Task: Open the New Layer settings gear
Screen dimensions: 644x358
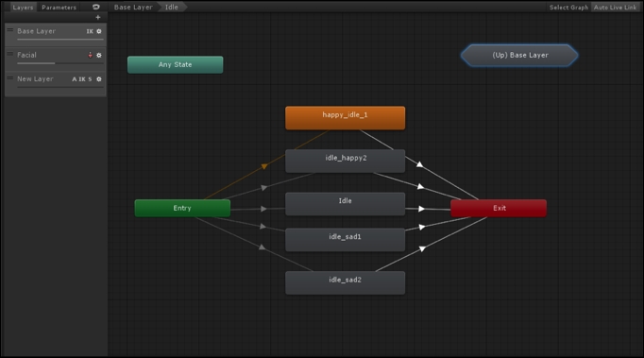Action: pos(99,79)
